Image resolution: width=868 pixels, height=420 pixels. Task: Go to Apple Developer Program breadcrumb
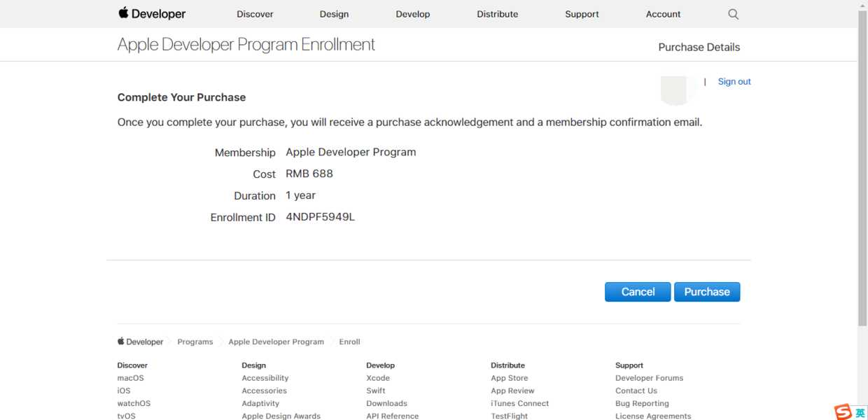(x=276, y=342)
